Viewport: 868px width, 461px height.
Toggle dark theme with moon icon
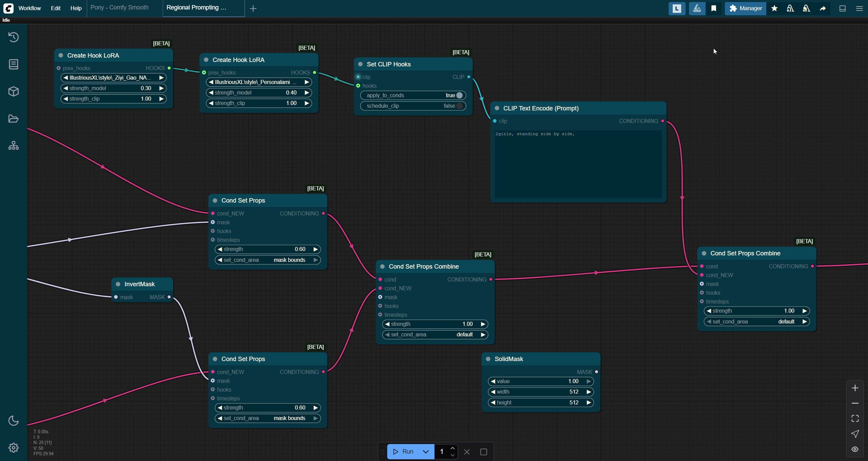pos(14,421)
